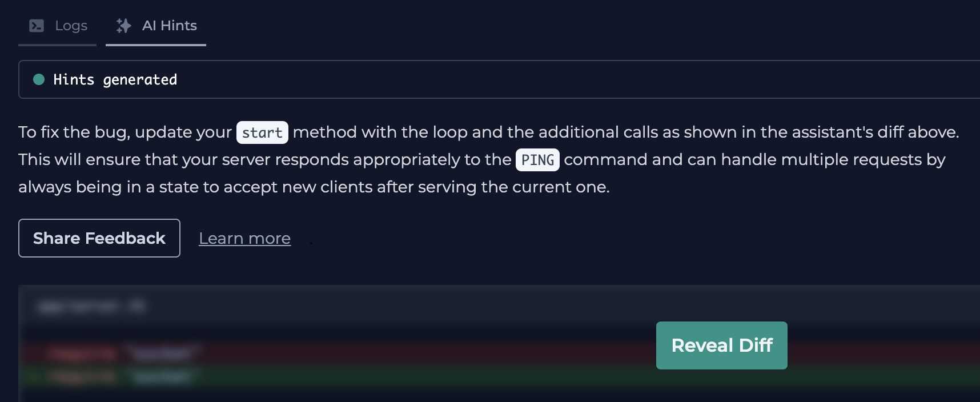Click the small dot after Learn more

[311, 244]
